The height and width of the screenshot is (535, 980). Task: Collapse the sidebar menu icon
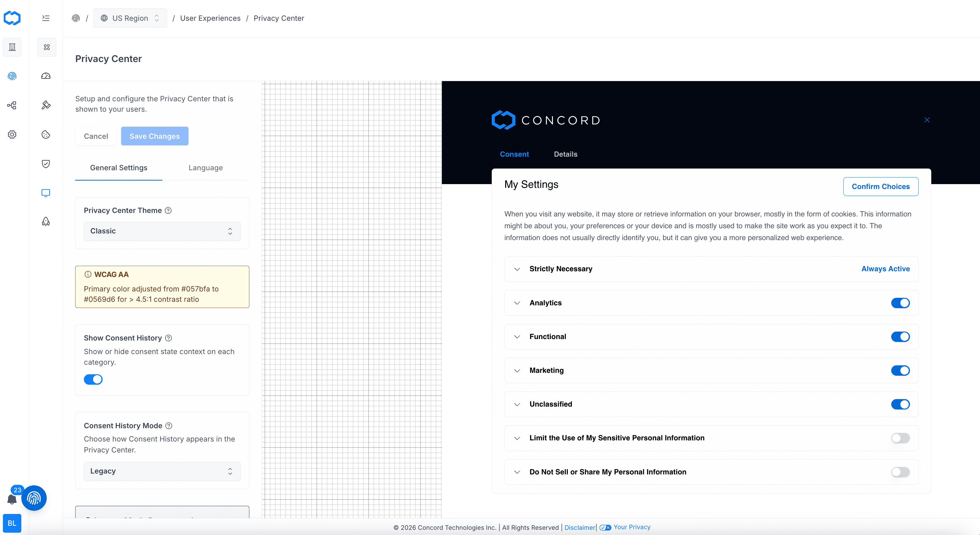click(x=46, y=18)
